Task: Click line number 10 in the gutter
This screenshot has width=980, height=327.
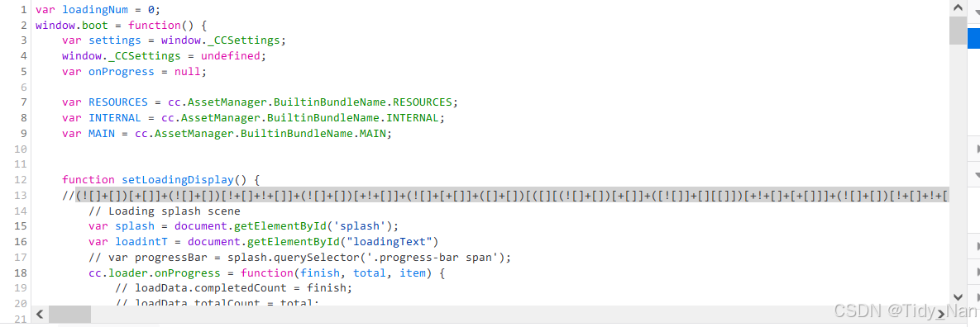Action: (20, 149)
